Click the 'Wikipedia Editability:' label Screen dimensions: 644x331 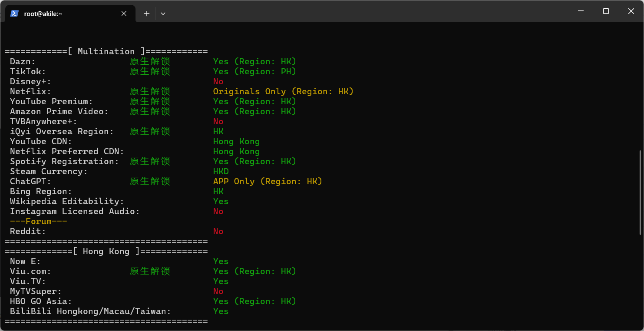tap(67, 201)
